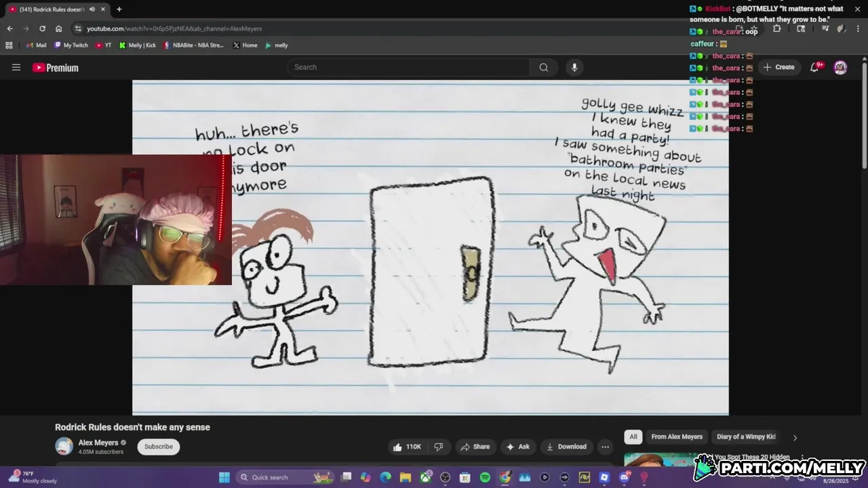Select the All filter chip
This screenshot has width=868, height=488.
point(633,437)
